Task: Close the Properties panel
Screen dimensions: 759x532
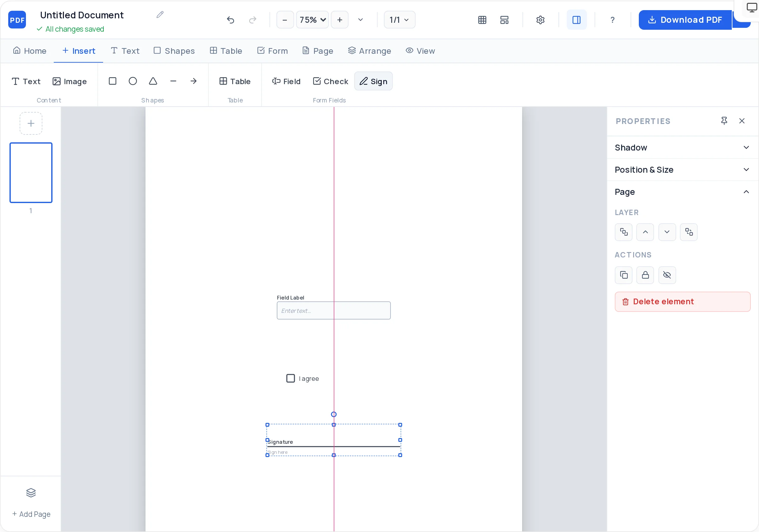Action: coord(742,121)
